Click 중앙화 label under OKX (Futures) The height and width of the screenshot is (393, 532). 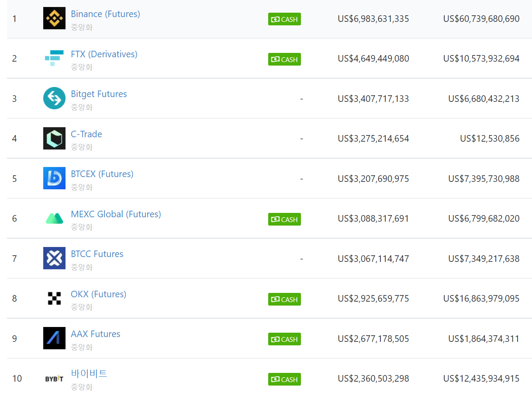[x=82, y=307]
